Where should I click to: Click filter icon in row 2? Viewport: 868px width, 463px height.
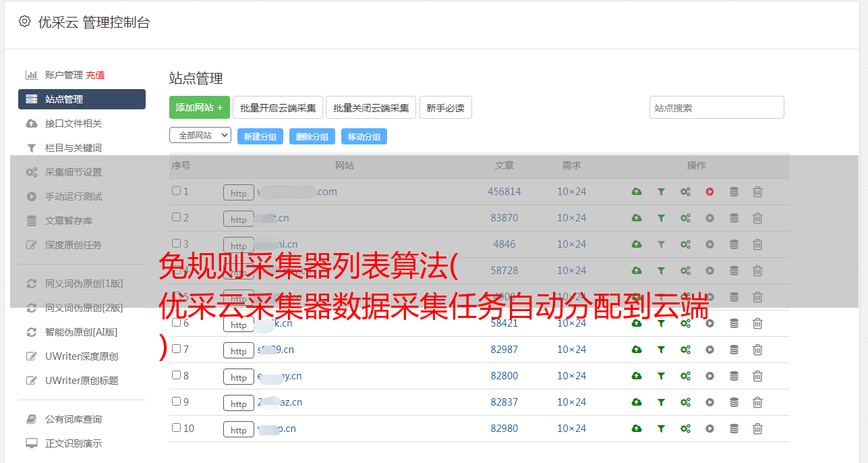point(661,218)
